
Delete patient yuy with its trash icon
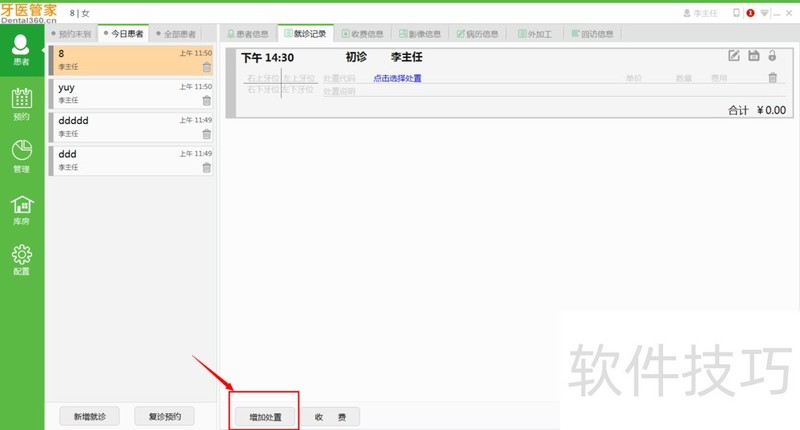207,100
